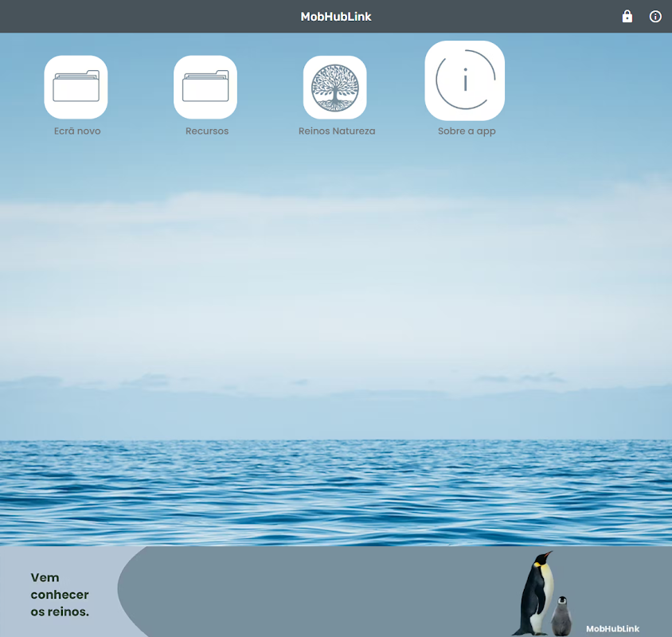672x637 pixels.
Task: Select the "Recursos" text label
Action: point(207,131)
